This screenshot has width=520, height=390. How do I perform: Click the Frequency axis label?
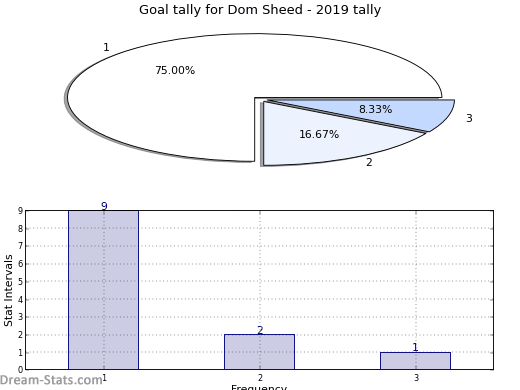click(x=259, y=387)
